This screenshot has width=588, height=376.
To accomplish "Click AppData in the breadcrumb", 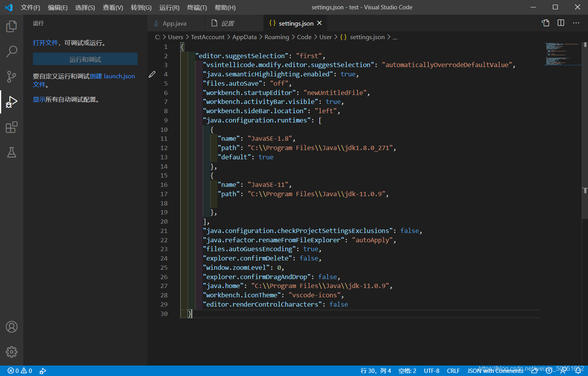I will [244, 37].
